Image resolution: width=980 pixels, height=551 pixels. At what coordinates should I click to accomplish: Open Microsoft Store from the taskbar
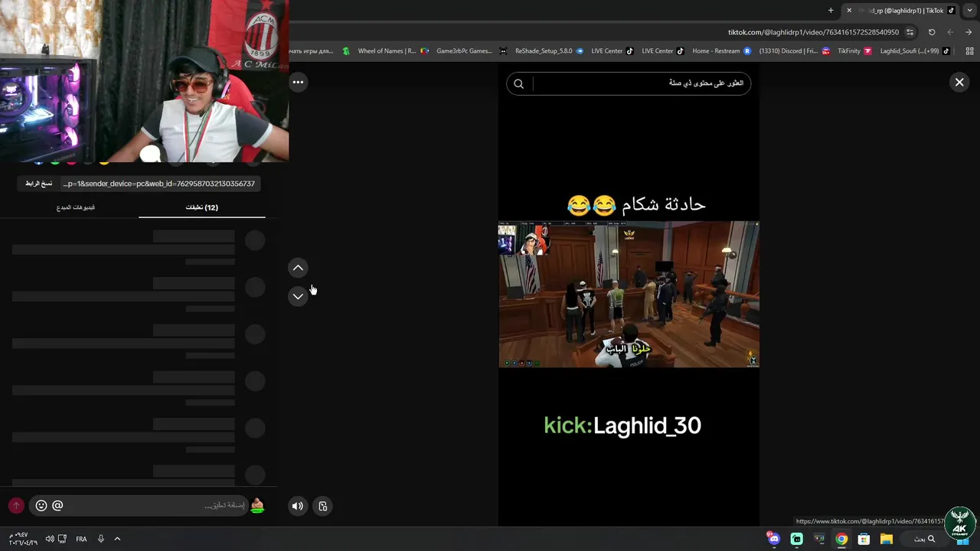click(864, 539)
